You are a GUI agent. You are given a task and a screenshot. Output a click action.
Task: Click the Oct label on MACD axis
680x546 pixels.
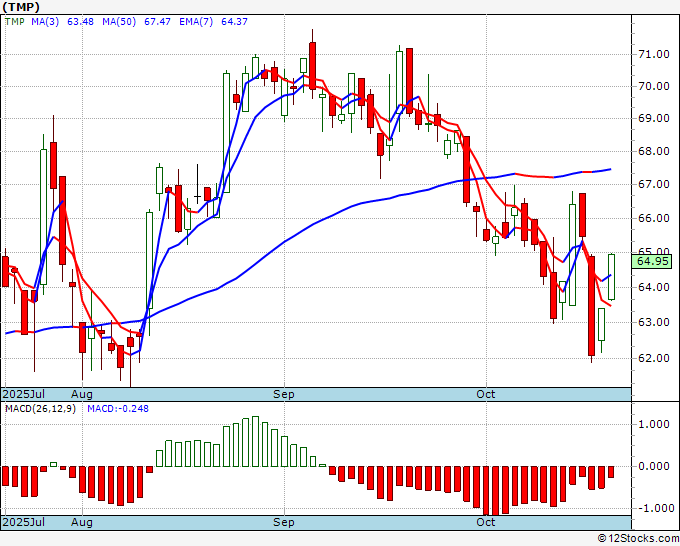(485, 522)
